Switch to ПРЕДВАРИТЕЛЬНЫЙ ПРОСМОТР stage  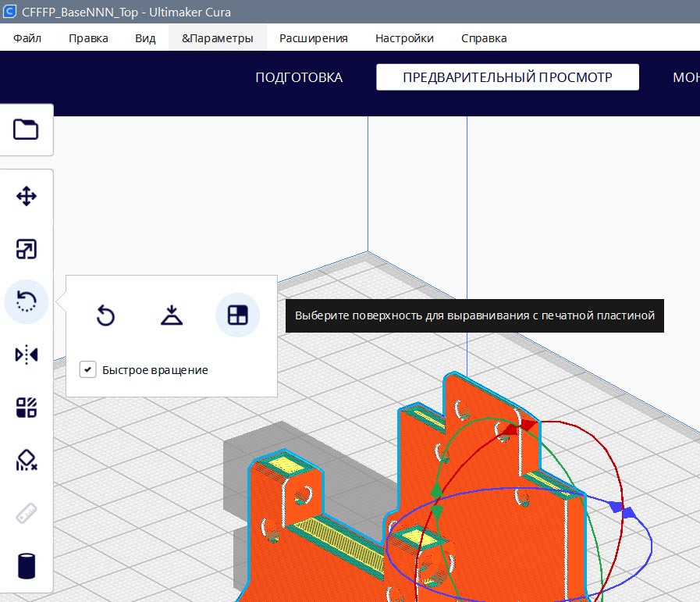click(507, 77)
